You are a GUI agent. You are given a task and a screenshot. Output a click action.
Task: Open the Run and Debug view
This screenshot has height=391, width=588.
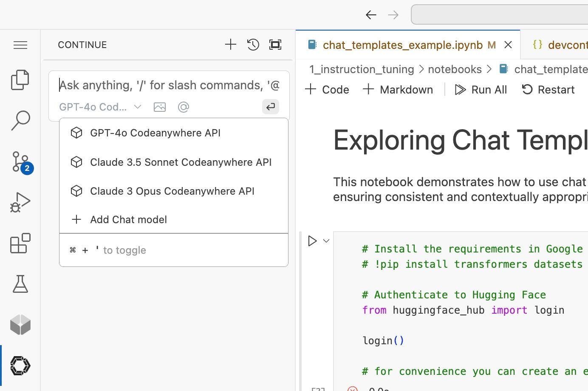(x=20, y=202)
